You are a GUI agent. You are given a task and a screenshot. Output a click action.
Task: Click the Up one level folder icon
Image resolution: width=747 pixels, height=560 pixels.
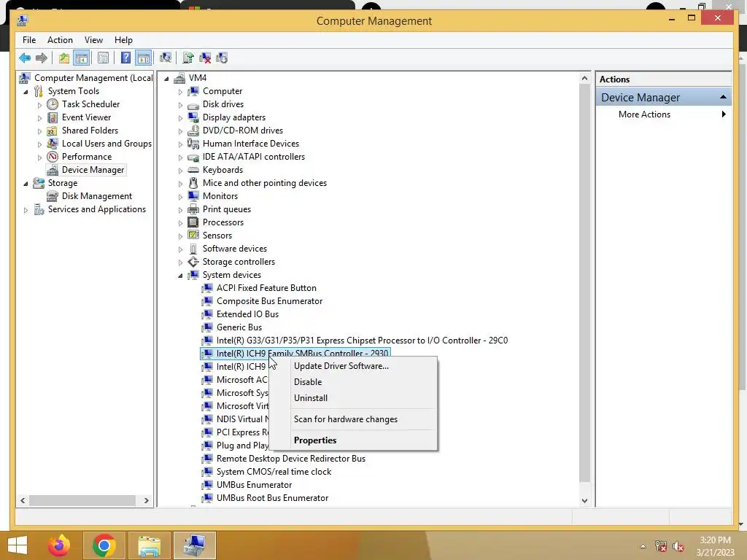tap(64, 58)
